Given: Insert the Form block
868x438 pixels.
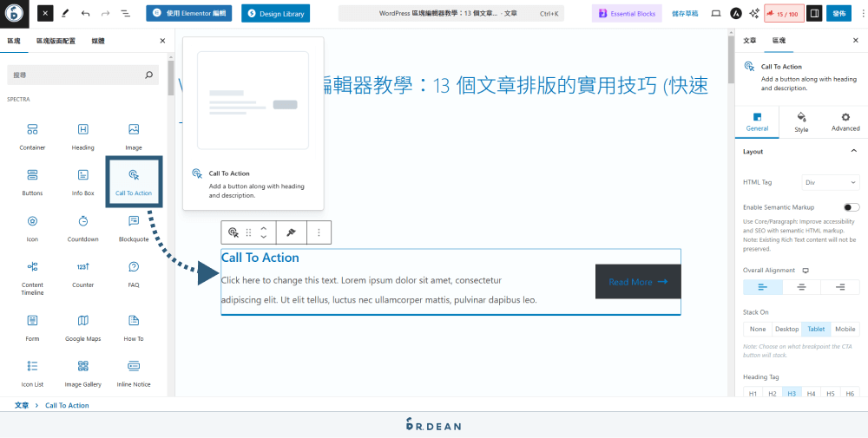Looking at the screenshot, I should pyautogui.click(x=32, y=328).
